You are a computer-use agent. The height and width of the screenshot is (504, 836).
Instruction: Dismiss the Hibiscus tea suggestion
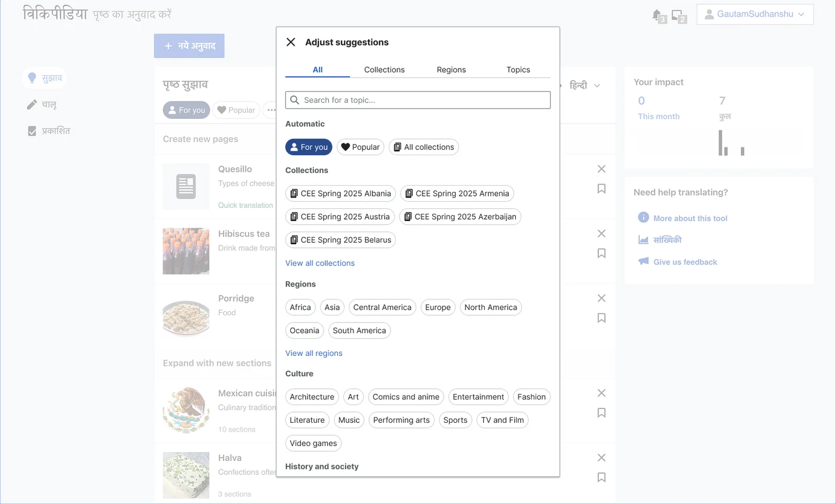(x=601, y=233)
